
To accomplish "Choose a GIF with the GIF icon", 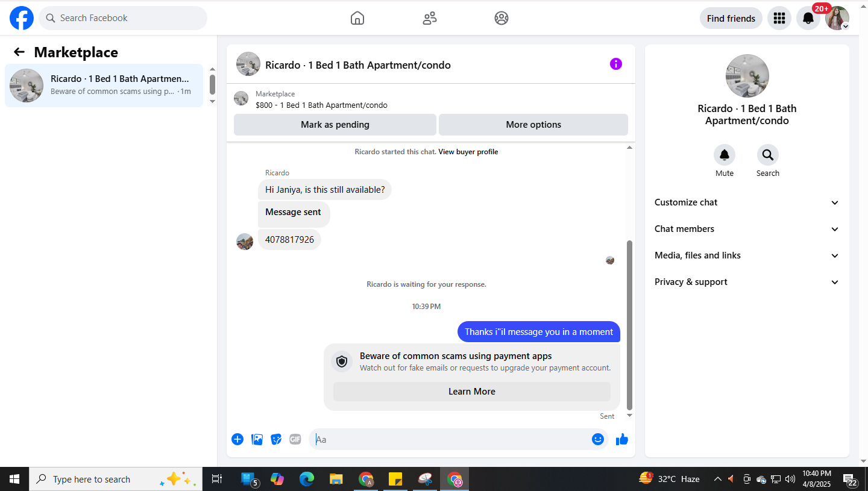I will click(295, 439).
